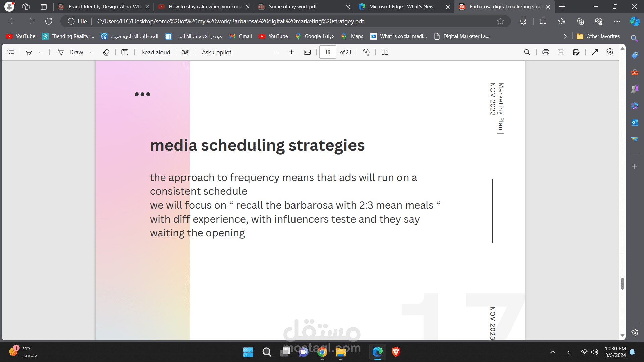Expand the Highlight tool dropdown arrow
This screenshot has width=644, height=362.
coord(40,53)
